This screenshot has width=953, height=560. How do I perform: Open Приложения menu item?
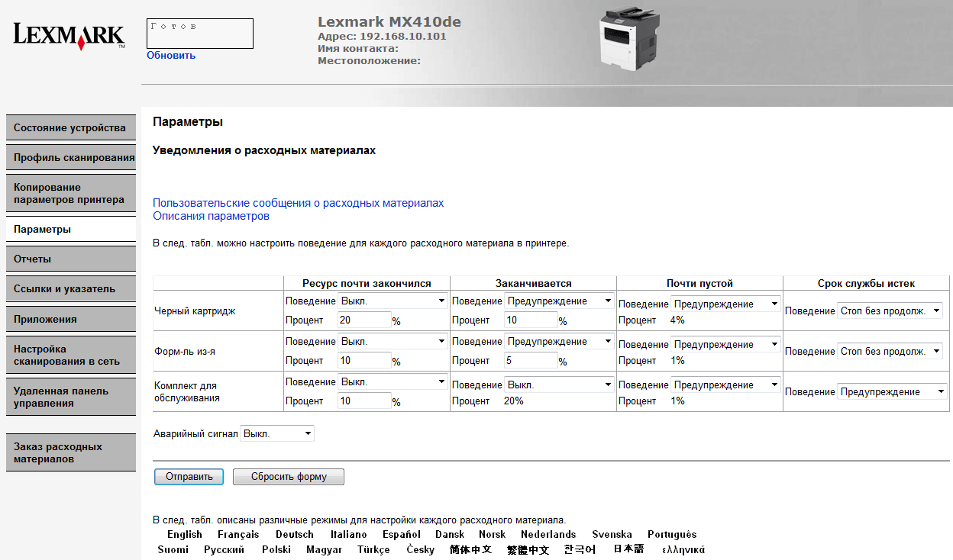(71, 319)
